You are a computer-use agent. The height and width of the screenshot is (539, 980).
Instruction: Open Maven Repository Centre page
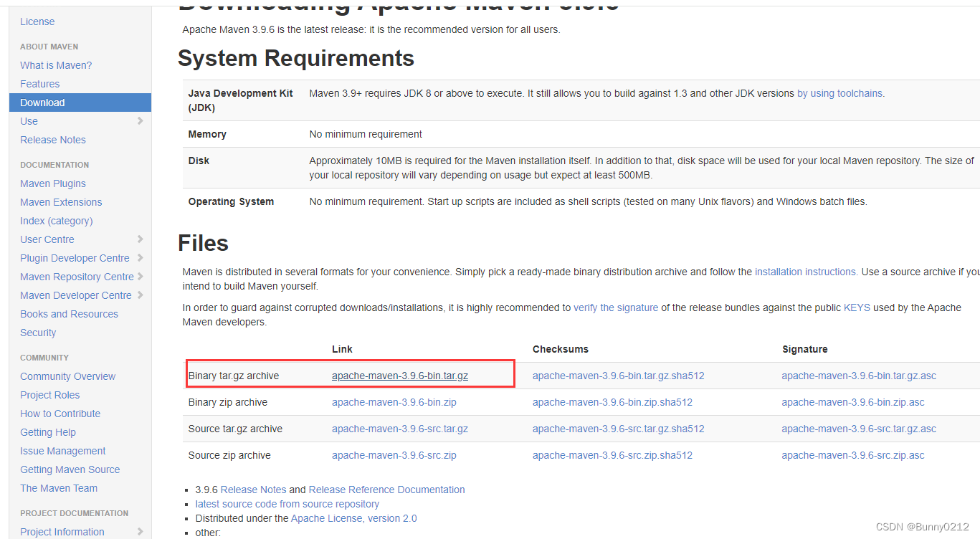tap(77, 277)
